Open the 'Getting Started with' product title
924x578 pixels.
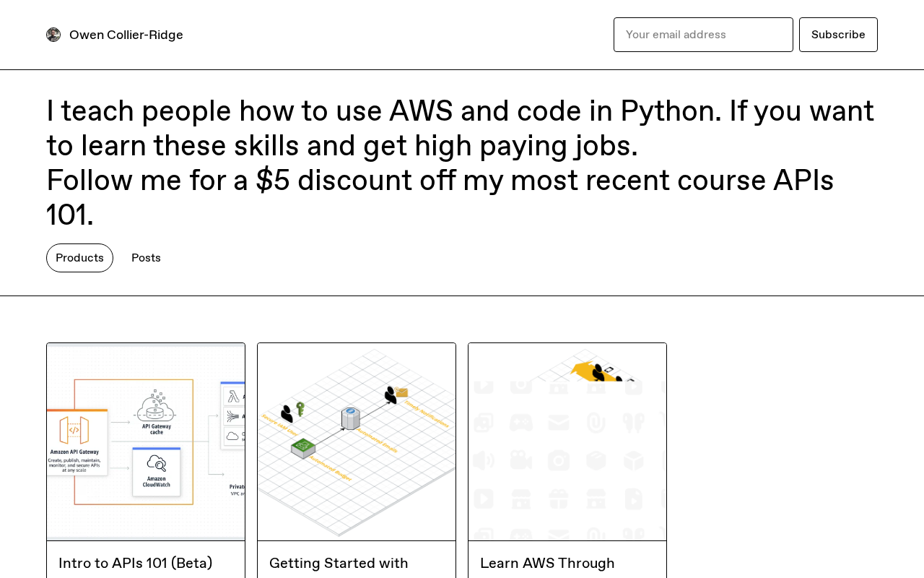tap(339, 563)
